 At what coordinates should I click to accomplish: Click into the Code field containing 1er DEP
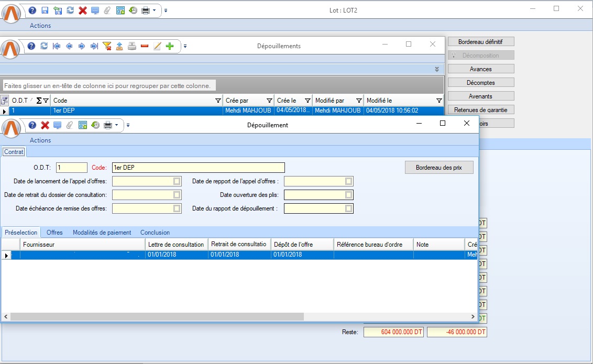(x=198, y=168)
